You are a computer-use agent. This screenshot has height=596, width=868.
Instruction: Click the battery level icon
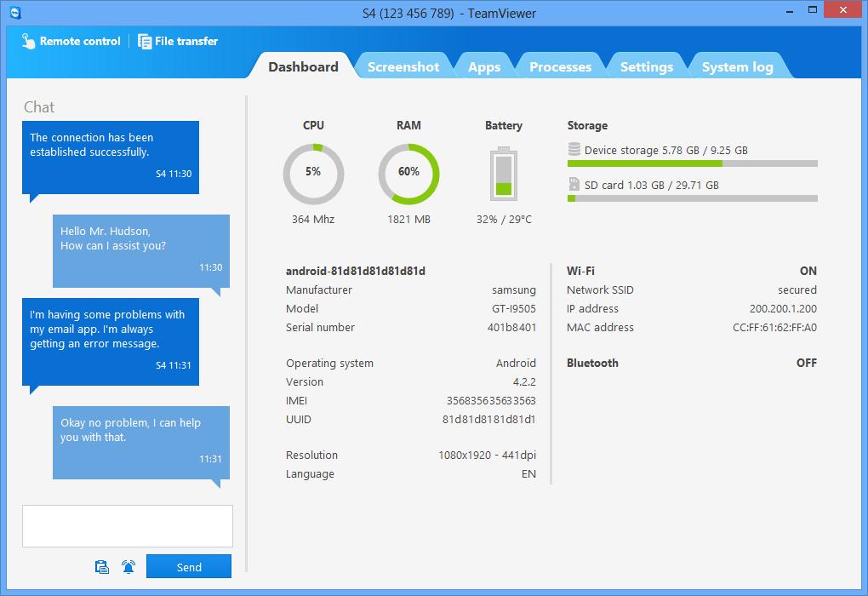click(504, 175)
